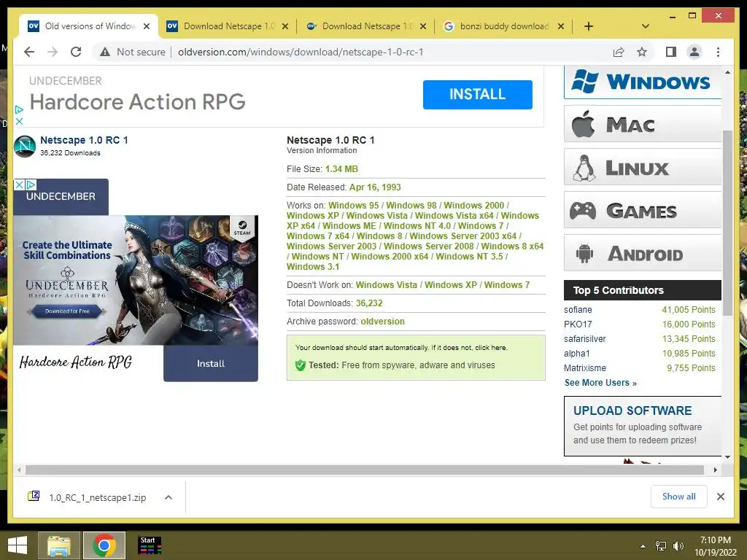Open the Games category in sidebar
Viewport: 747px width, 560px height.
(x=642, y=210)
